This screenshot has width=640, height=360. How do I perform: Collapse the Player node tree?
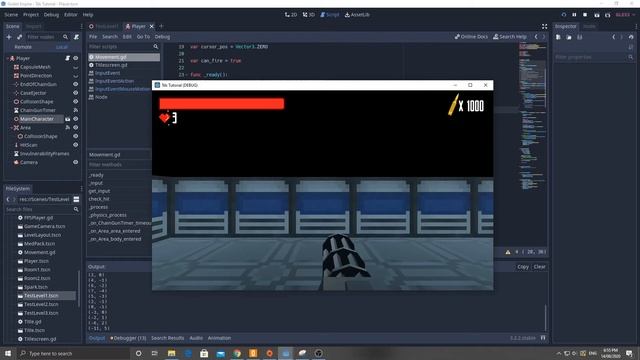7,58
